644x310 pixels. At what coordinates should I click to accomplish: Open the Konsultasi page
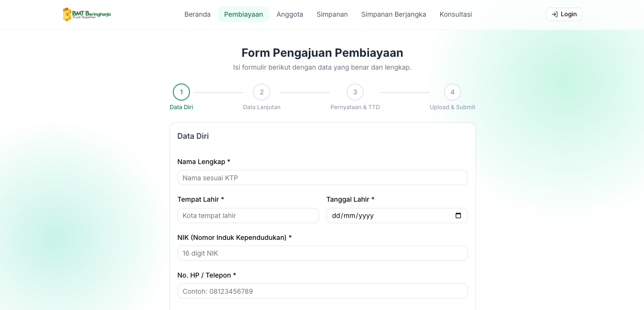pyautogui.click(x=456, y=14)
